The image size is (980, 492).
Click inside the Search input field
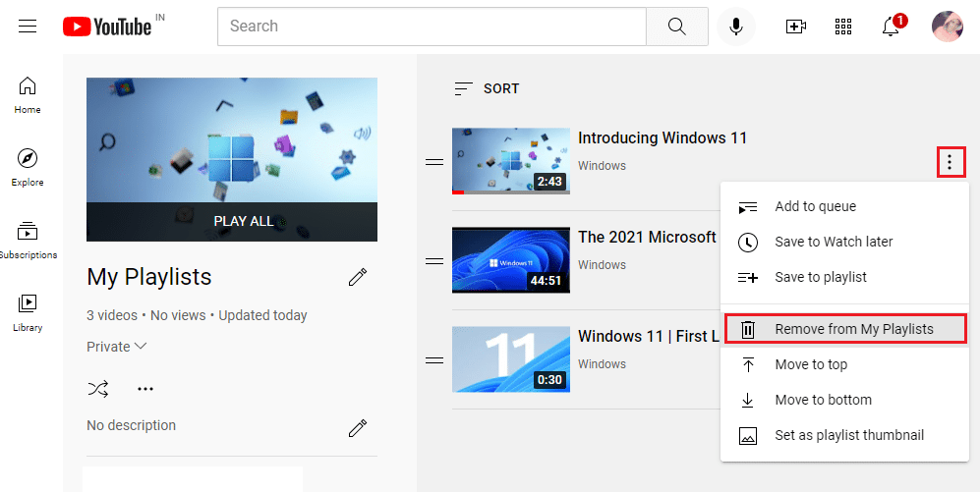coord(432,27)
